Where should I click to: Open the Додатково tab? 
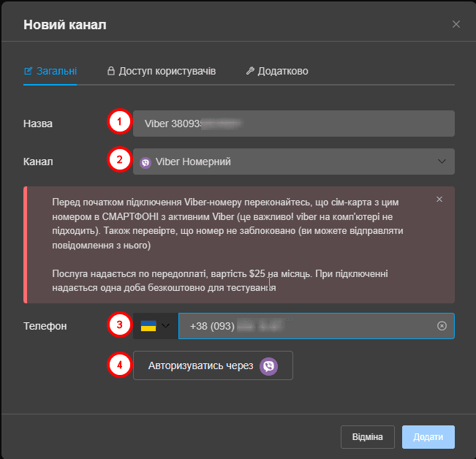pos(277,71)
